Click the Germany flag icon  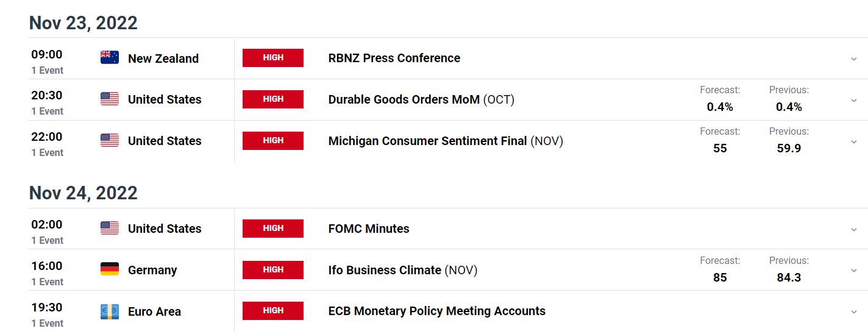110,269
